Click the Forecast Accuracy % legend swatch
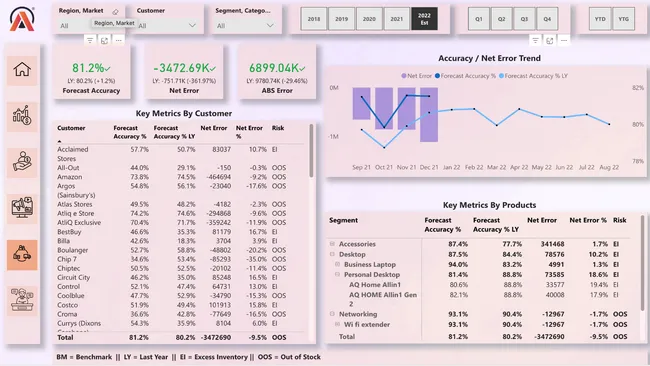The height and width of the screenshot is (366, 650). pyautogui.click(x=437, y=76)
